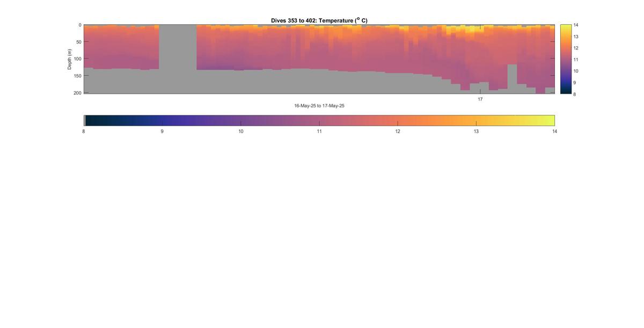Click the yellow top of vertical colorbar
644x328 pixels.
tap(566, 27)
